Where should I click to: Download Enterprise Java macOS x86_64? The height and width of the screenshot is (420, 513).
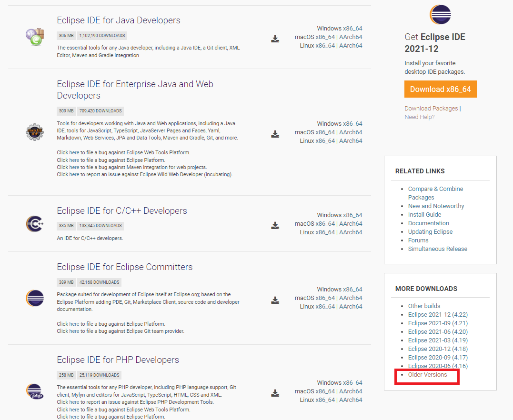(x=325, y=132)
